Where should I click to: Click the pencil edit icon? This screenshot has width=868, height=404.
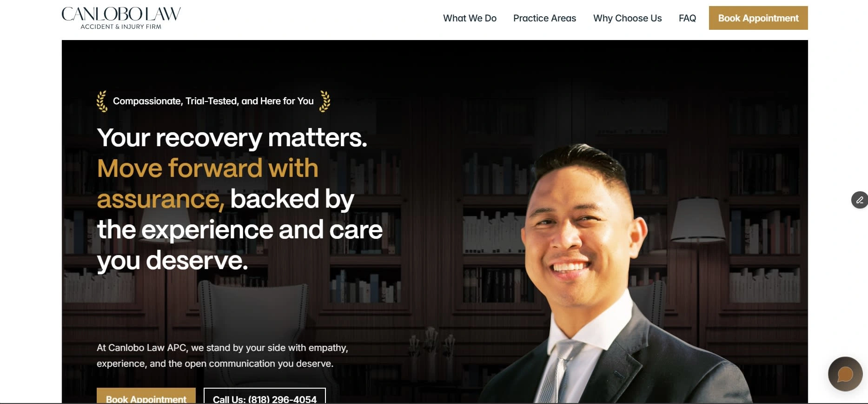coord(860,200)
